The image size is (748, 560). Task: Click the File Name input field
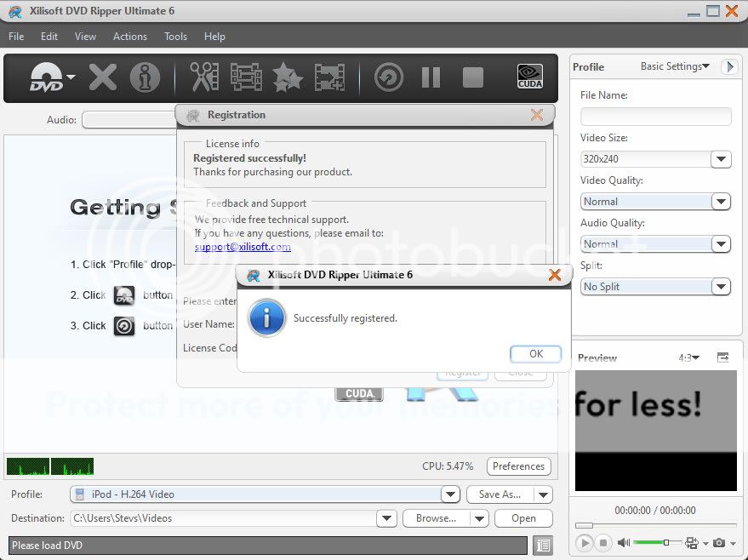[655, 117]
